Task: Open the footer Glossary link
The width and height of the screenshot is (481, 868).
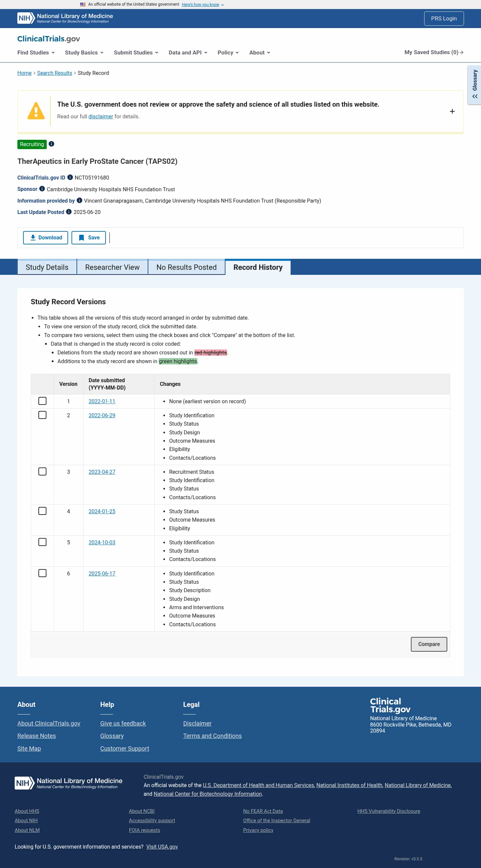Action: pos(112,736)
